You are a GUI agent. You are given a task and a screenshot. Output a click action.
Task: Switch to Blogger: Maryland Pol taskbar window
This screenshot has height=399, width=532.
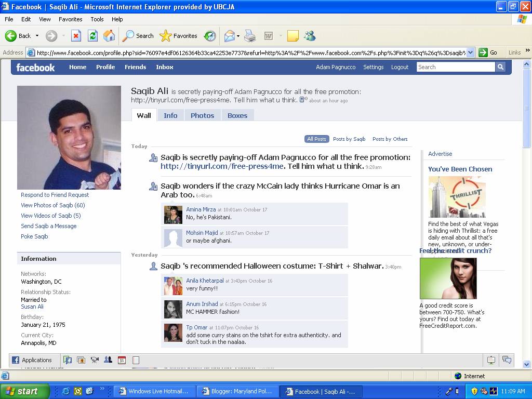(238, 391)
